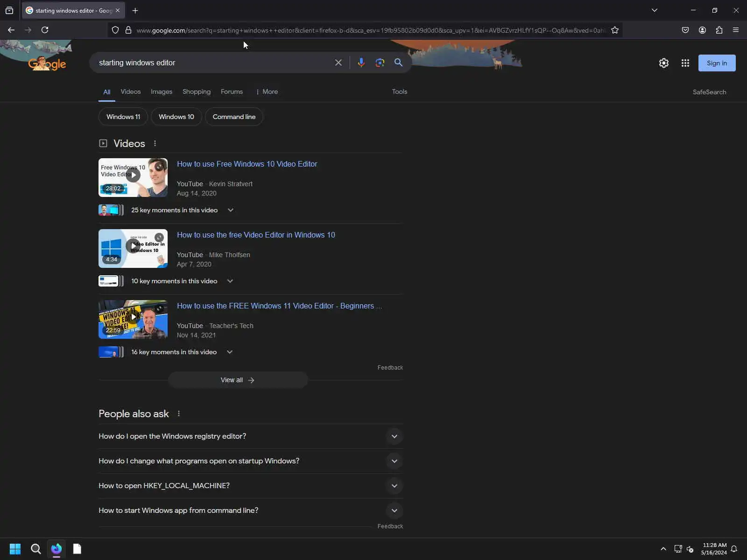Image resolution: width=747 pixels, height=560 pixels.
Task: Clear the search box text
Action: coord(338,63)
